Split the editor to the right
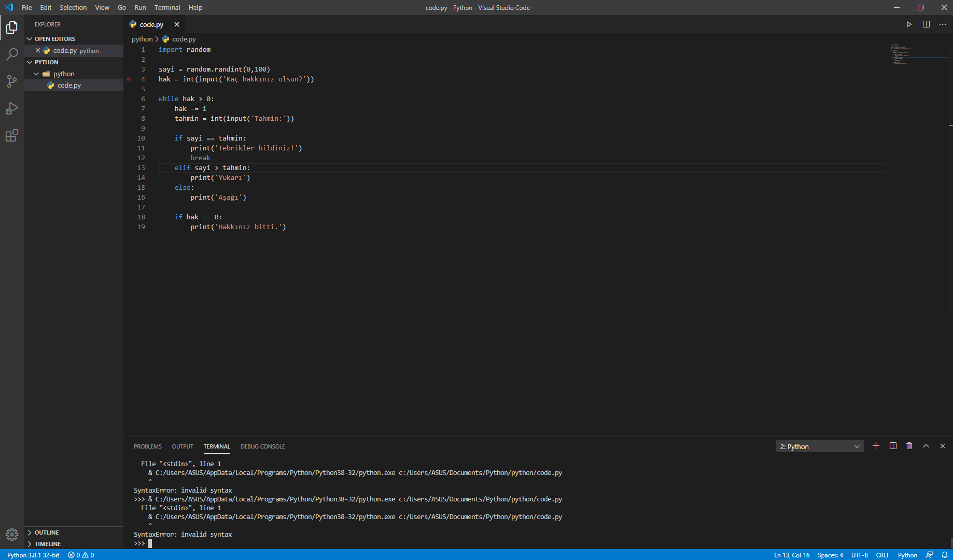Image resolution: width=953 pixels, height=560 pixels. [926, 24]
